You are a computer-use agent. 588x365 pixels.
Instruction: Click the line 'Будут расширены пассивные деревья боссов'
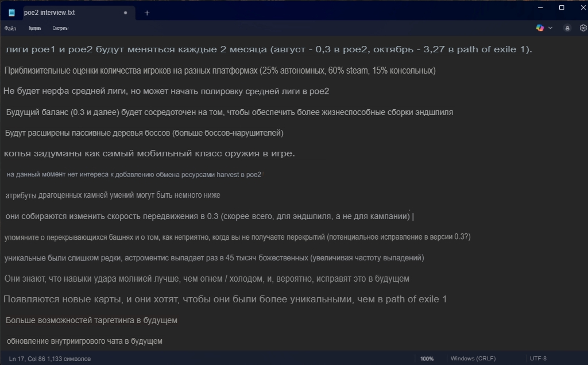[144, 133]
